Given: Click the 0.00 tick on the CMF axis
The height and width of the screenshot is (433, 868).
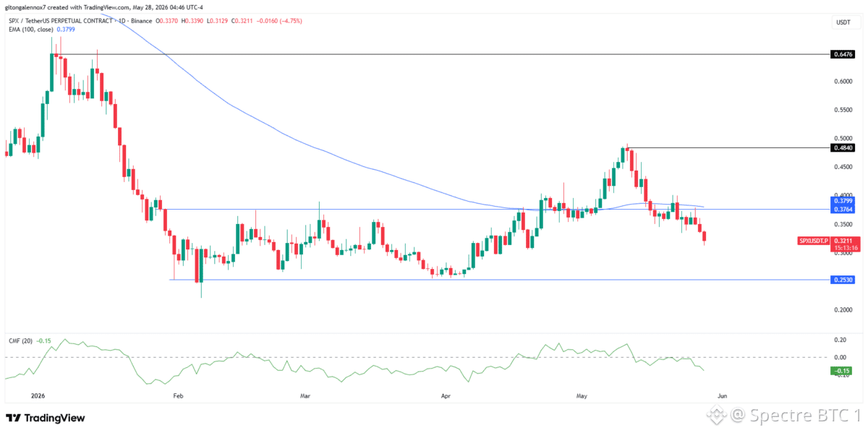Looking at the screenshot, I should click(840, 357).
